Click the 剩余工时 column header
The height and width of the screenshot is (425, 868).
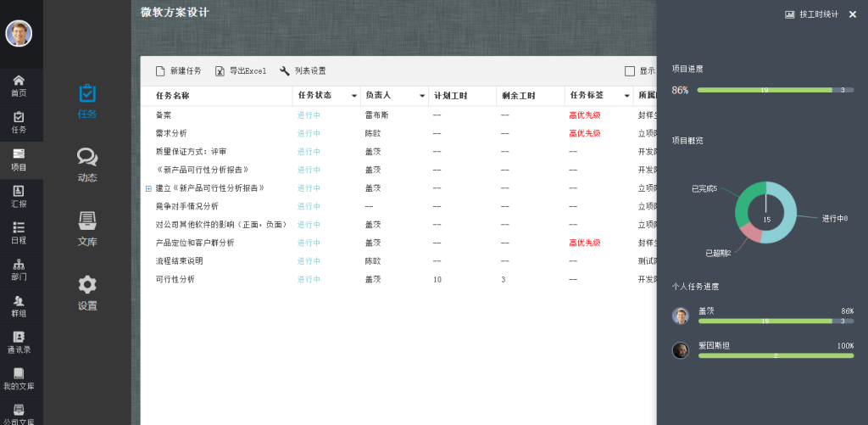pyautogui.click(x=520, y=96)
